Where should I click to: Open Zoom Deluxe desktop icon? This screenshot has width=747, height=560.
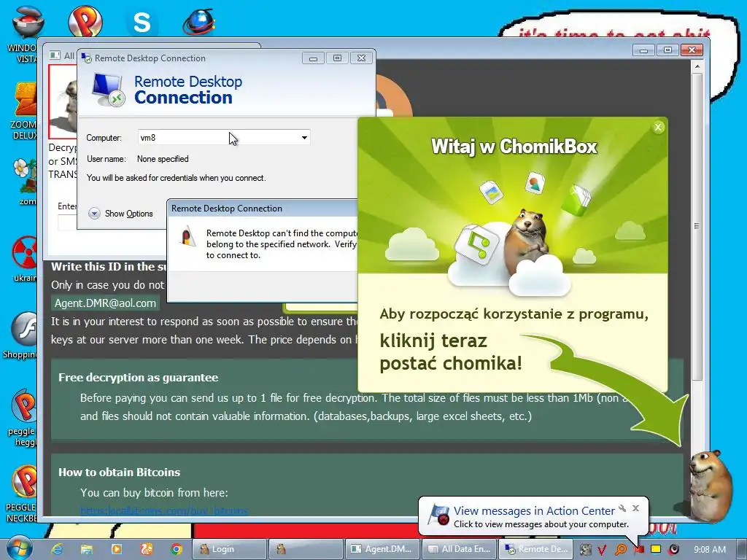(25, 111)
